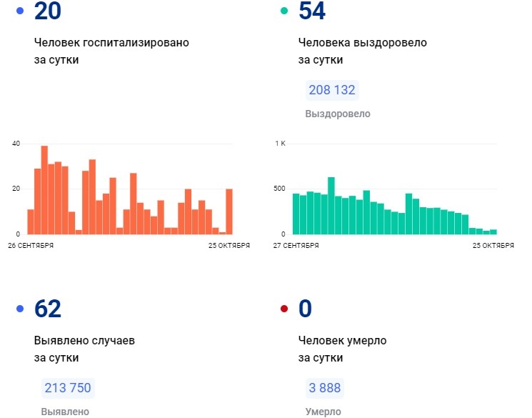
Task: Select the tallest green bar in recoveries chart
Action: tap(331, 206)
